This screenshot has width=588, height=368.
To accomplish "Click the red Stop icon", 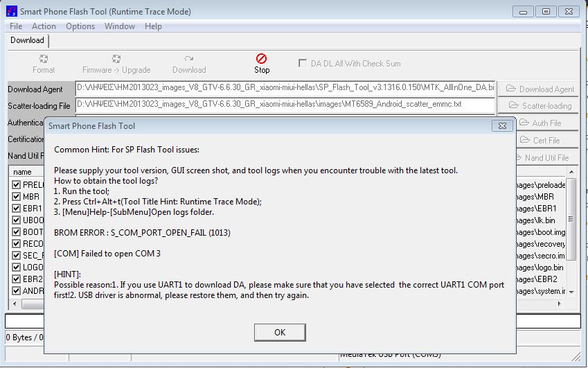I will tap(261, 58).
